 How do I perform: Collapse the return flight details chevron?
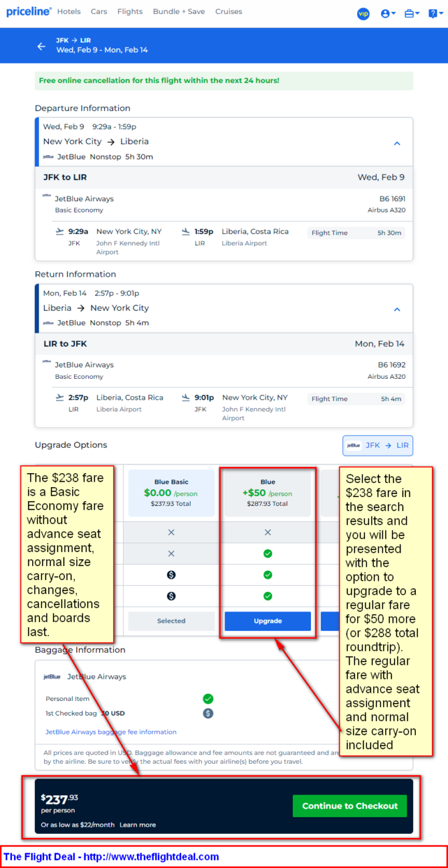tap(397, 309)
